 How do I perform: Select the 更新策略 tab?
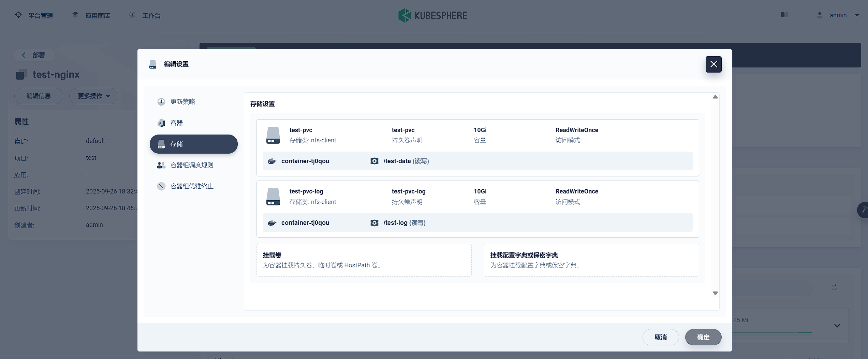click(x=183, y=102)
